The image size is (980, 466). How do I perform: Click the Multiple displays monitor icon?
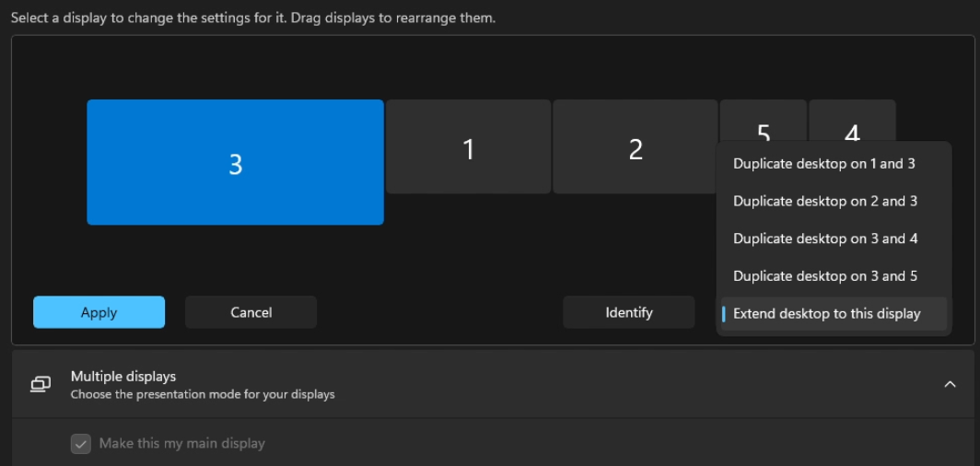tap(41, 384)
